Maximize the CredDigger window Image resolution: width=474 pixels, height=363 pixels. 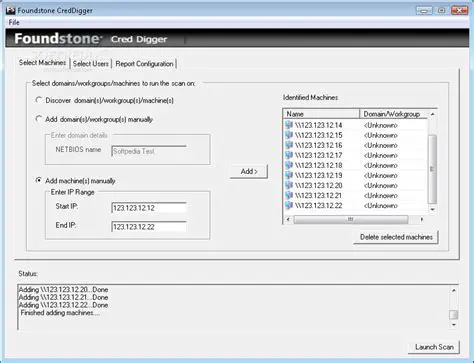click(441, 10)
